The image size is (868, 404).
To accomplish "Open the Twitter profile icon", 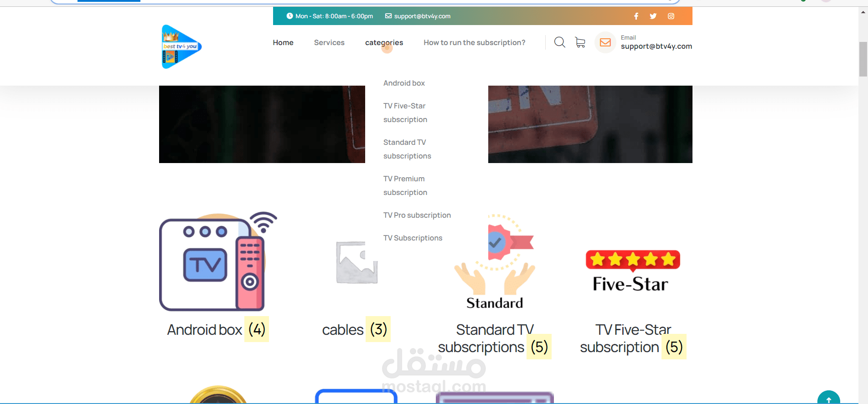I will tap(653, 16).
